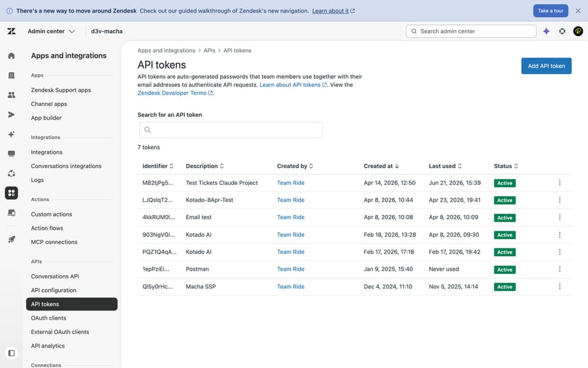588x368 pixels.
Task: Click Apps and integrations breadcrumb
Action: pyautogui.click(x=166, y=50)
